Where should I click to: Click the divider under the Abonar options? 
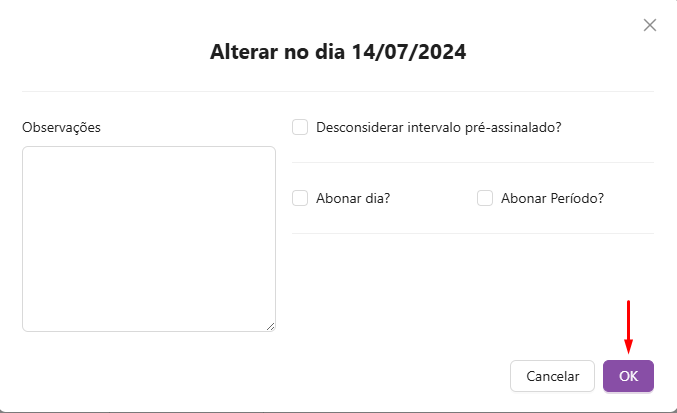coord(472,233)
